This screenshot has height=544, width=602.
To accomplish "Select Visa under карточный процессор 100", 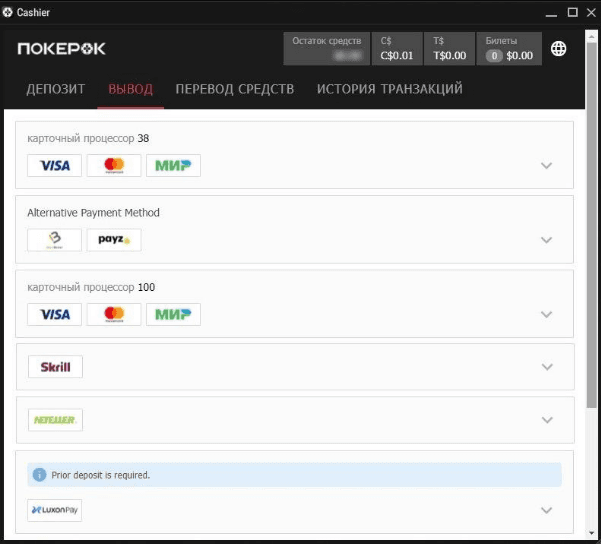I will click(55, 314).
